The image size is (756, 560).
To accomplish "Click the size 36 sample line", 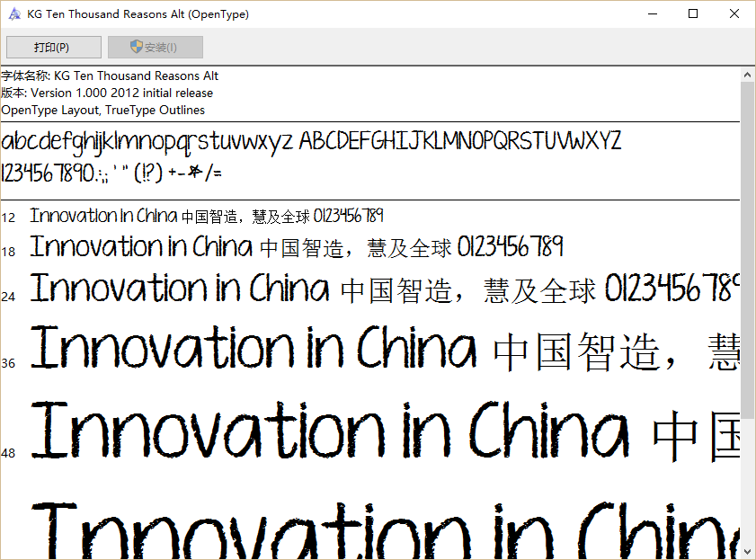I will point(385,348).
